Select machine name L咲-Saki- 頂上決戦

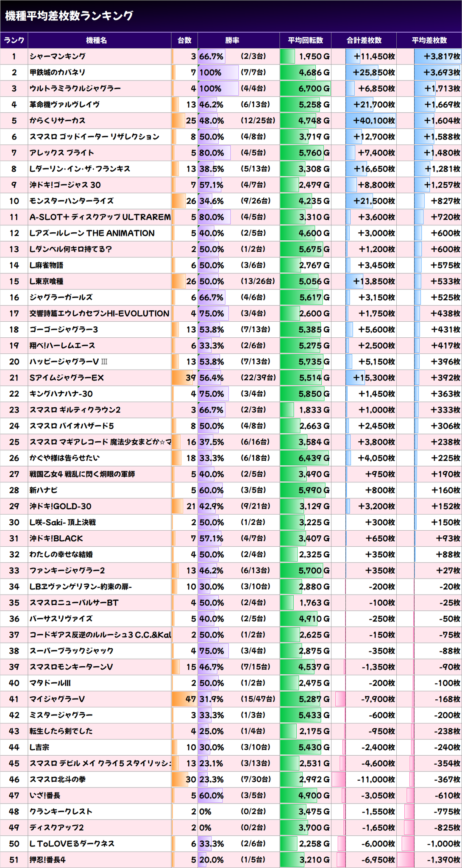(x=62, y=523)
